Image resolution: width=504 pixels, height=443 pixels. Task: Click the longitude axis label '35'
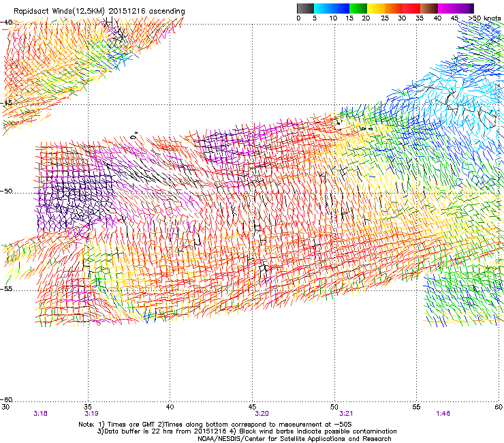pos(88,407)
